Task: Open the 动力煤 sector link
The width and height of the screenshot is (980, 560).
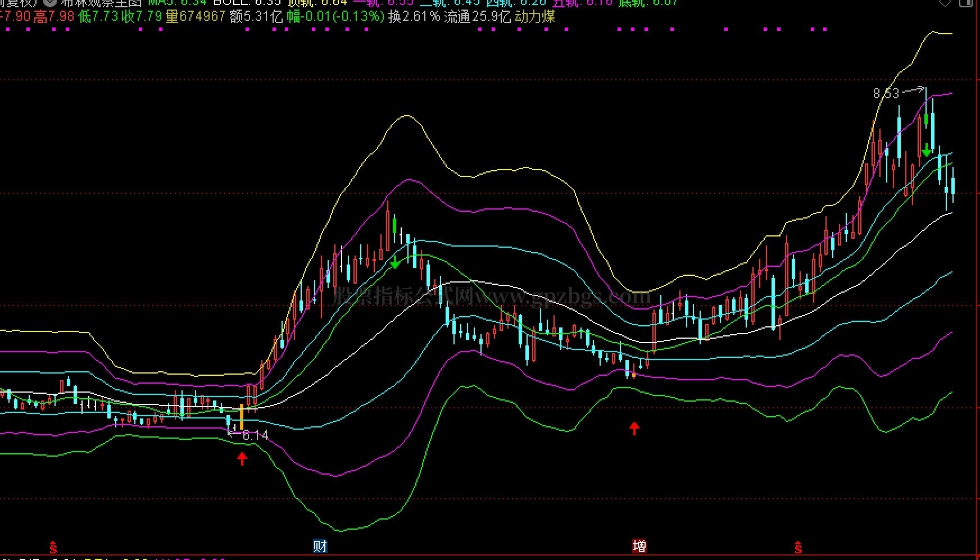Action: point(535,17)
